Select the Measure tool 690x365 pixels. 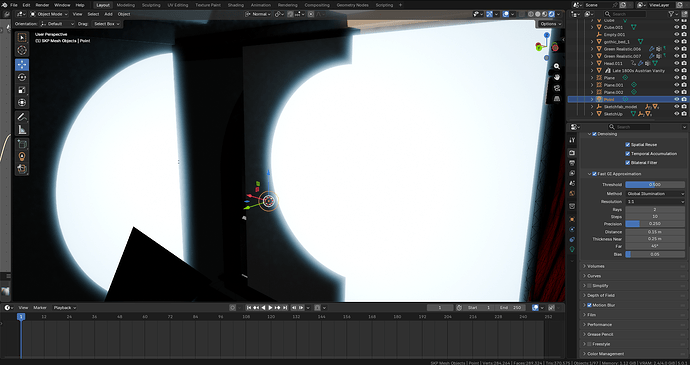pyautogui.click(x=22, y=129)
